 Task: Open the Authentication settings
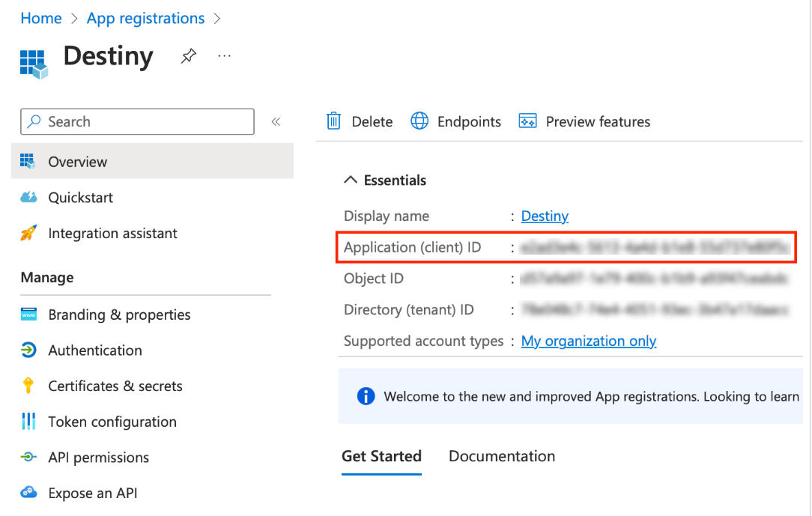pos(94,350)
